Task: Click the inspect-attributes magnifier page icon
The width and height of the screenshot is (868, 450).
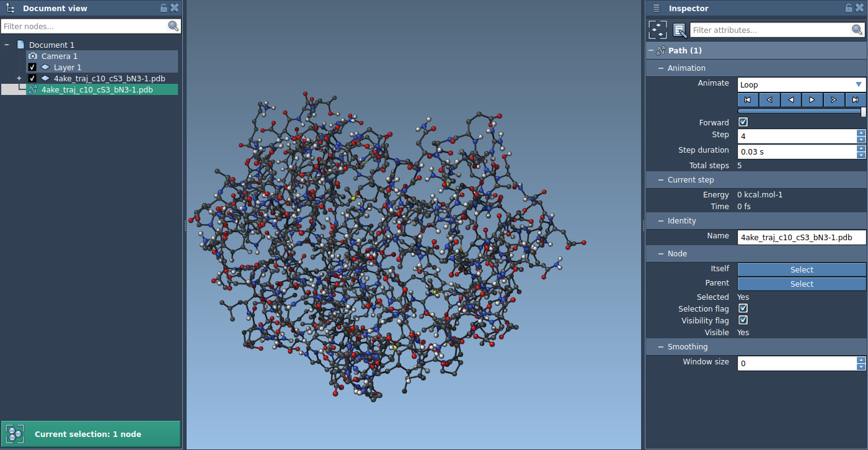Action: coord(680,30)
